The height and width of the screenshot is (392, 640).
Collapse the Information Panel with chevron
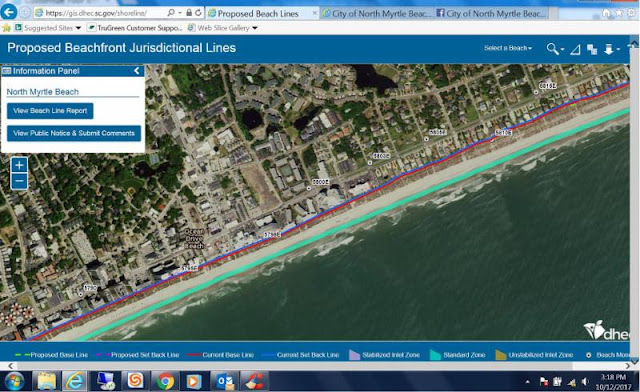coord(137,71)
